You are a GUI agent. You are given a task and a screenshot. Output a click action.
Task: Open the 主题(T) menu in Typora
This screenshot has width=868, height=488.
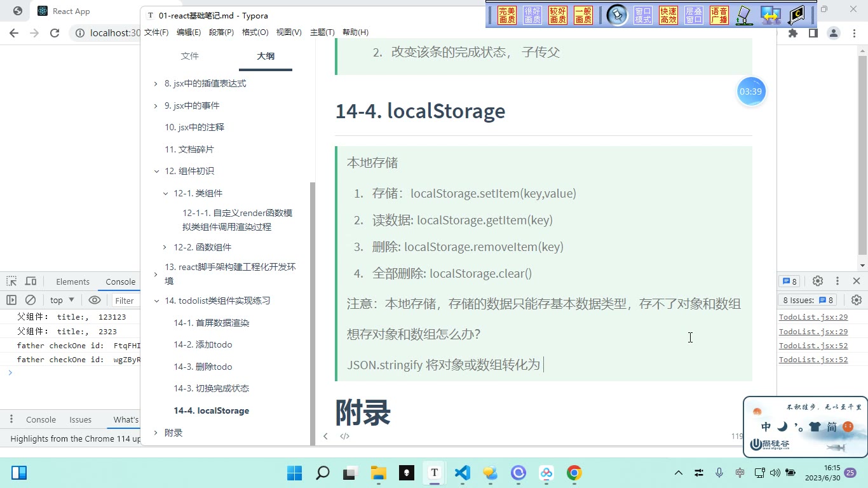pos(322,32)
